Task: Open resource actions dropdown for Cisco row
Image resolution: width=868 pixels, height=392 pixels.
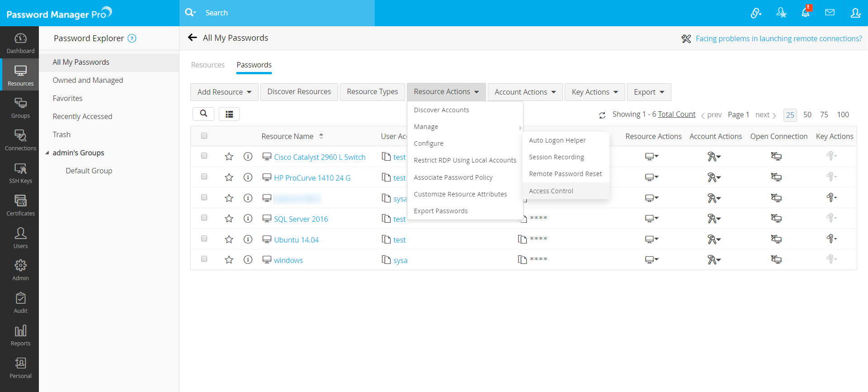Action: point(651,157)
